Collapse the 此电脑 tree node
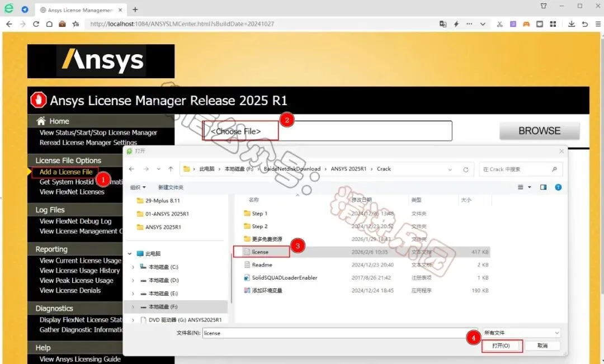 pos(130,253)
